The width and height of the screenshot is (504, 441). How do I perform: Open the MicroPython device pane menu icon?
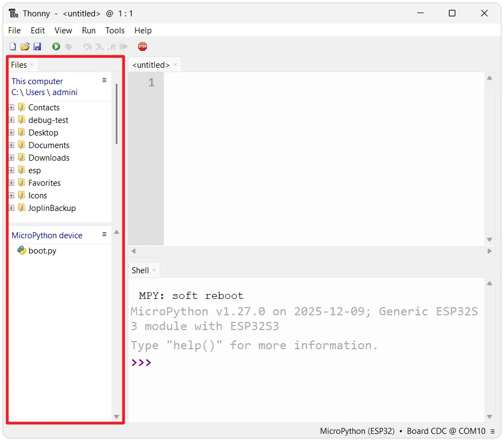pyautogui.click(x=104, y=234)
